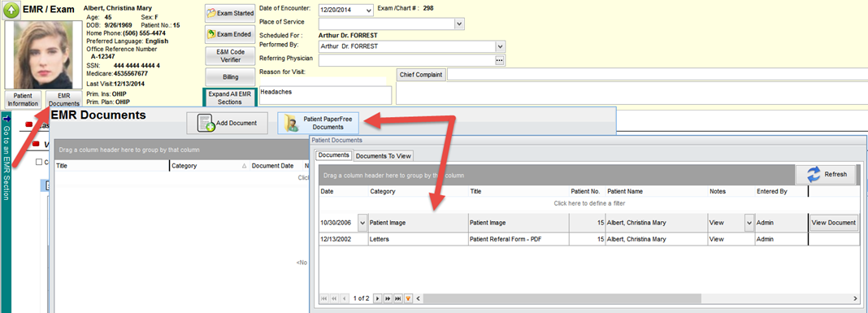Go to previous record in navigator
868x313 pixels.
pyautogui.click(x=345, y=298)
